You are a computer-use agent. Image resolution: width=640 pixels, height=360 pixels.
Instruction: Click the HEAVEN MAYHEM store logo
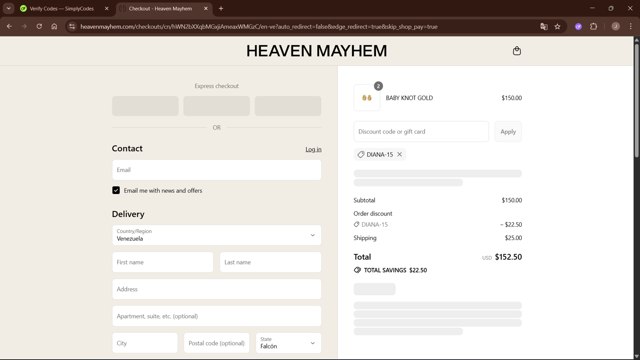tap(316, 51)
